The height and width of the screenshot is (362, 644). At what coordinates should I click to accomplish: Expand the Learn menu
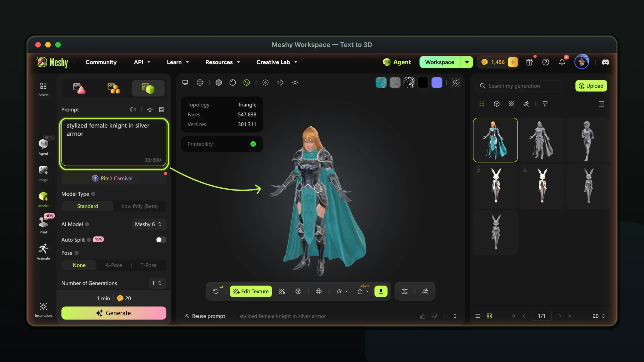coord(178,62)
